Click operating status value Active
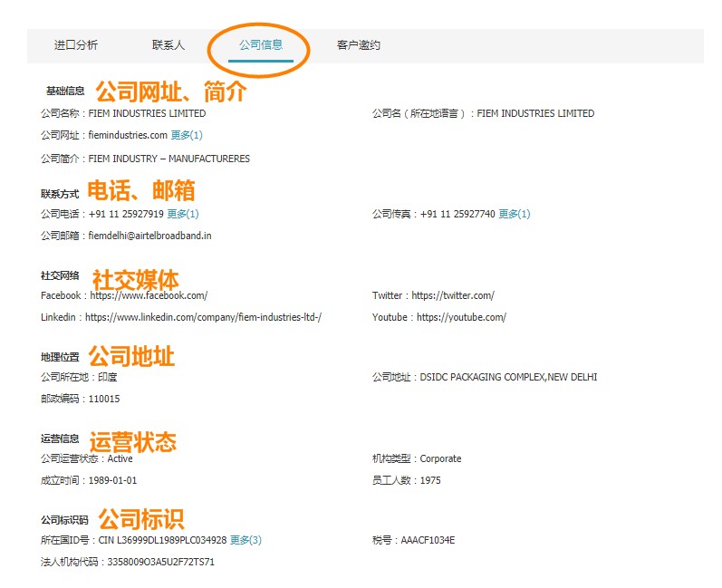Screen dimensions: 722x588 point(120,458)
